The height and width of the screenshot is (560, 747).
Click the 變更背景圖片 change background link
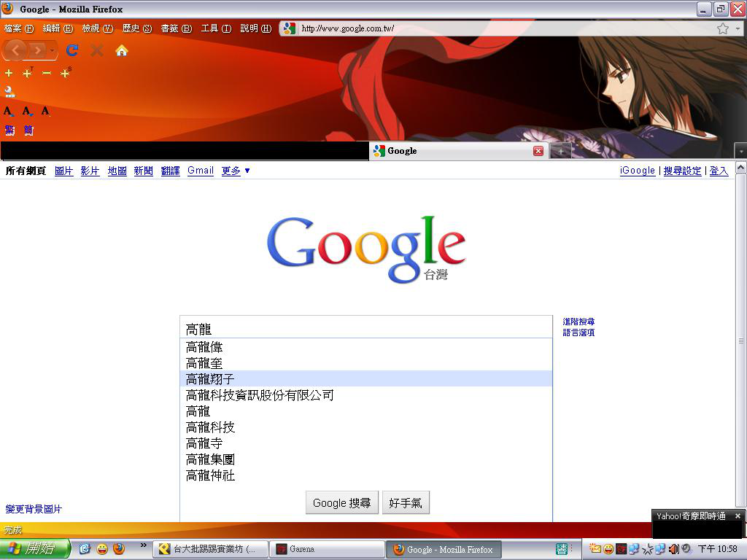[x=34, y=509]
